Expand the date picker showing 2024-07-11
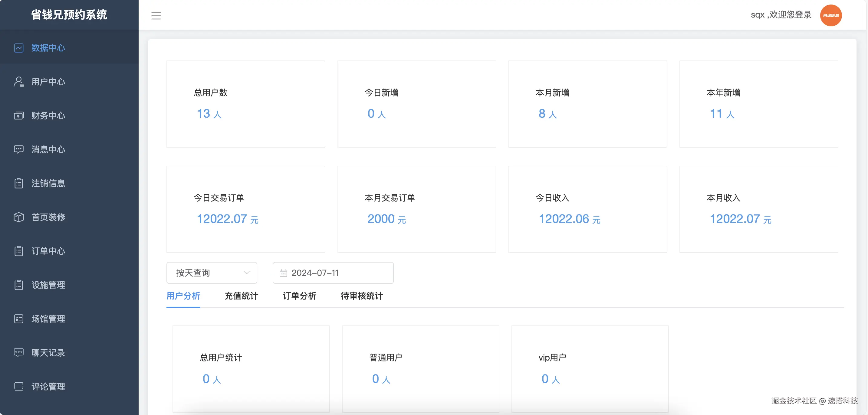 pyautogui.click(x=333, y=273)
